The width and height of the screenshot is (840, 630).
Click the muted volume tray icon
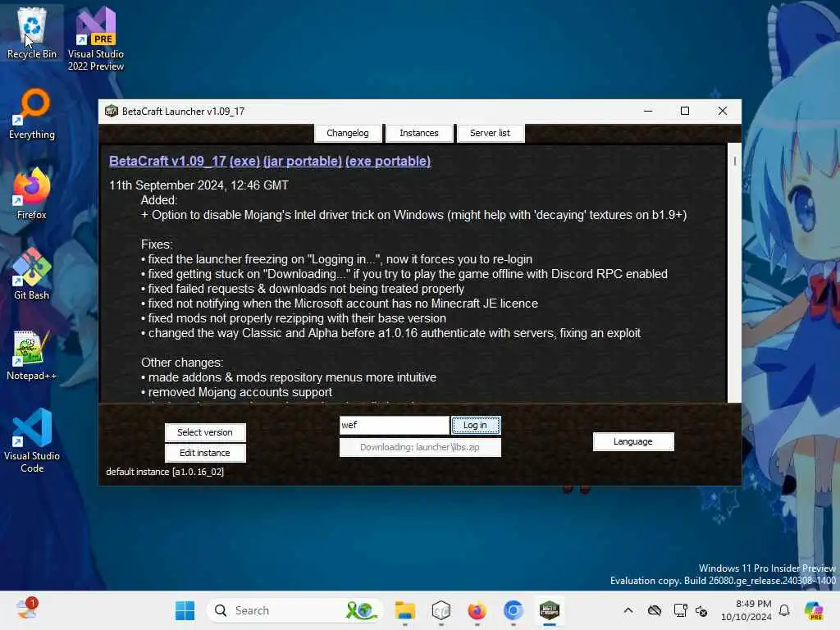click(x=702, y=610)
